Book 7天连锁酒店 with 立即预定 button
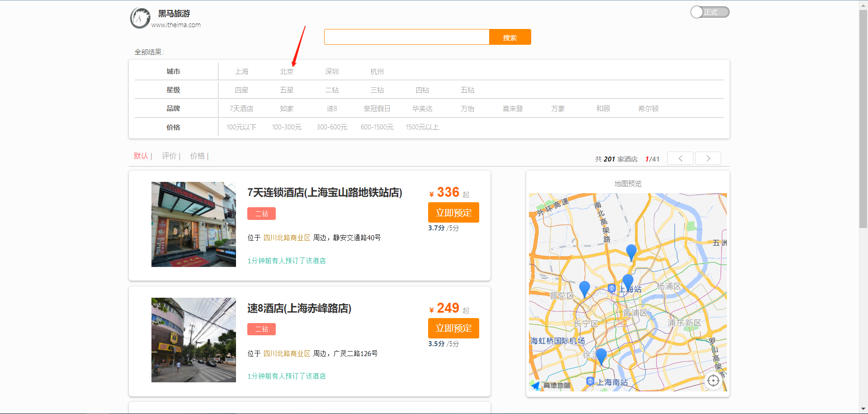This screenshot has height=414, width=868. point(453,213)
